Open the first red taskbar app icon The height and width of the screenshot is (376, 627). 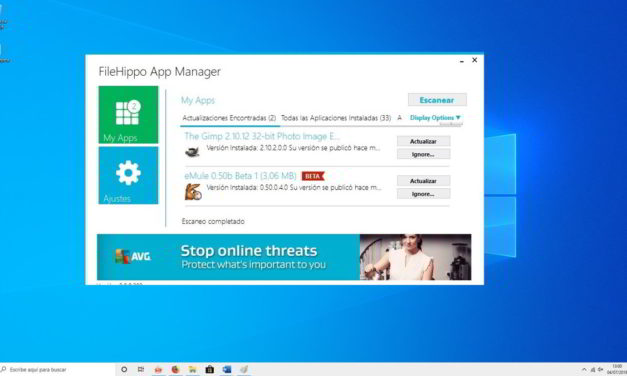click(158, 370)
